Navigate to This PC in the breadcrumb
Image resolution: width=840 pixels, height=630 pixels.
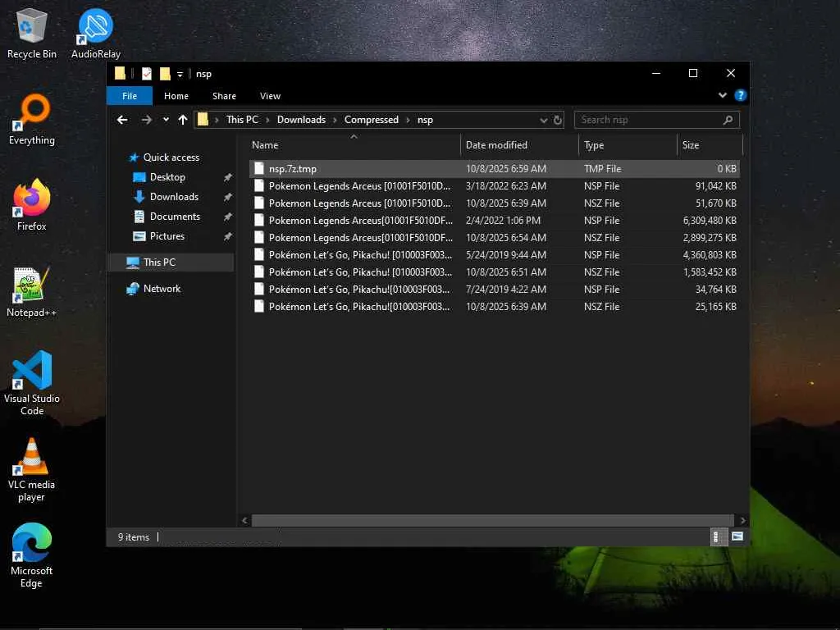[242, 120]
